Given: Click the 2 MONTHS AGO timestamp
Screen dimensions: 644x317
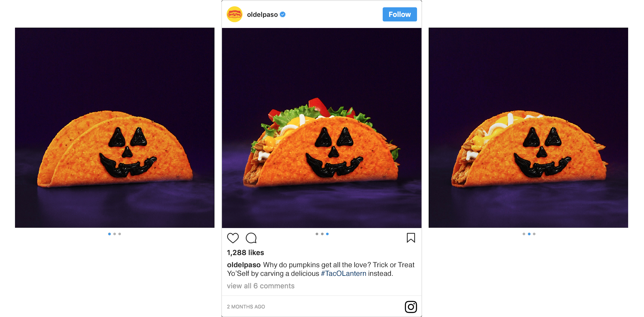Looking at the screenshot, I should [x=246, y=307].
